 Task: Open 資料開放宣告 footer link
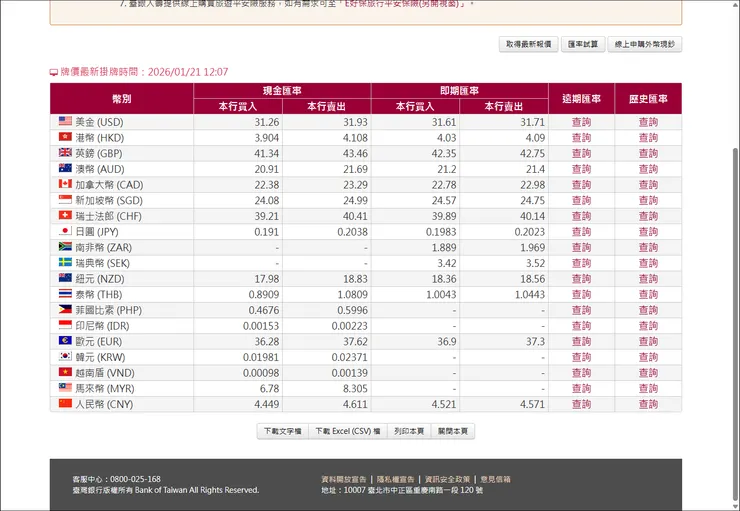tap(344, 479)
